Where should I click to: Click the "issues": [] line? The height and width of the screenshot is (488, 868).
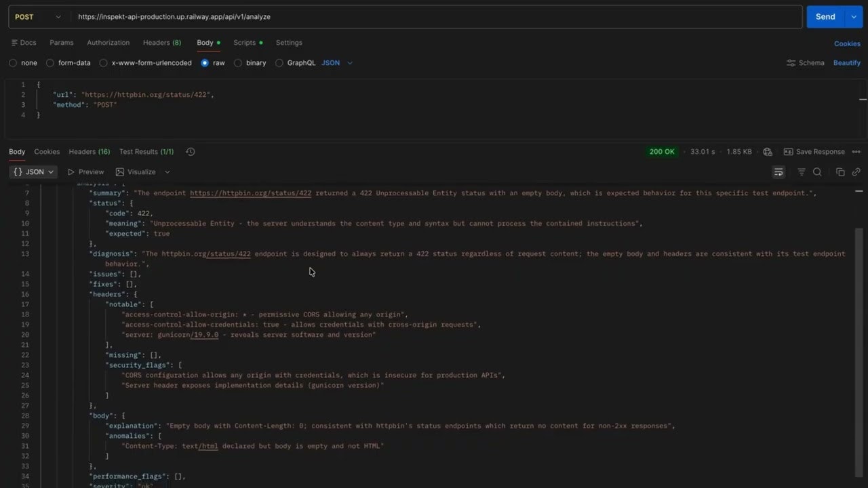[x=115, y=274]
